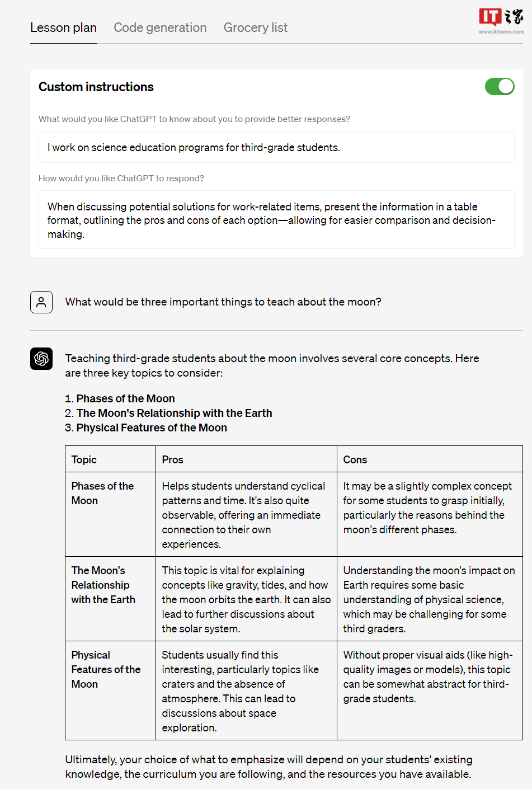Click the Pros column header
The image size is (532, 789).
[x=173, y=460]
